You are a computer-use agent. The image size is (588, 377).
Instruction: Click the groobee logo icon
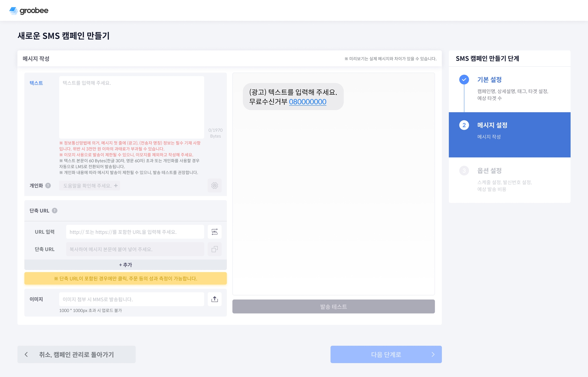(x=14, y=11)
